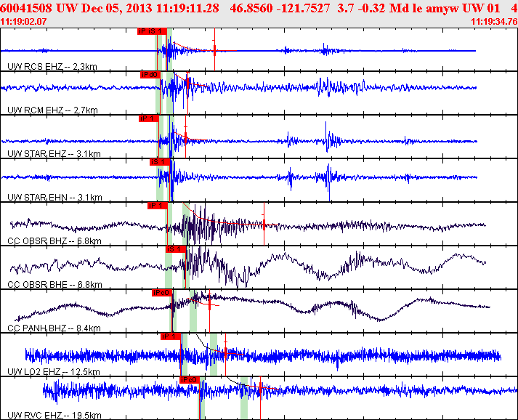Image resolution: width=518 pixels, height=420 pixels.
Task: Click the coda end marker on PANH BHZ
Action: (209, 304)
